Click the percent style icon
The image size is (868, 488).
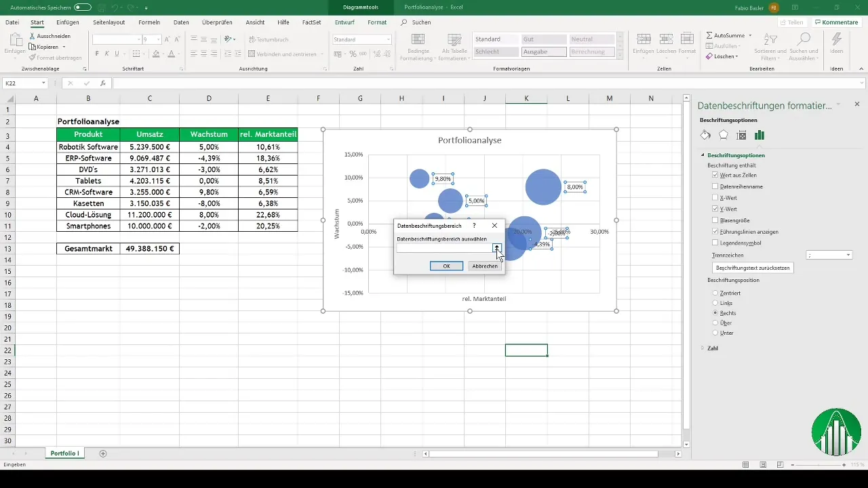[353, 54]
